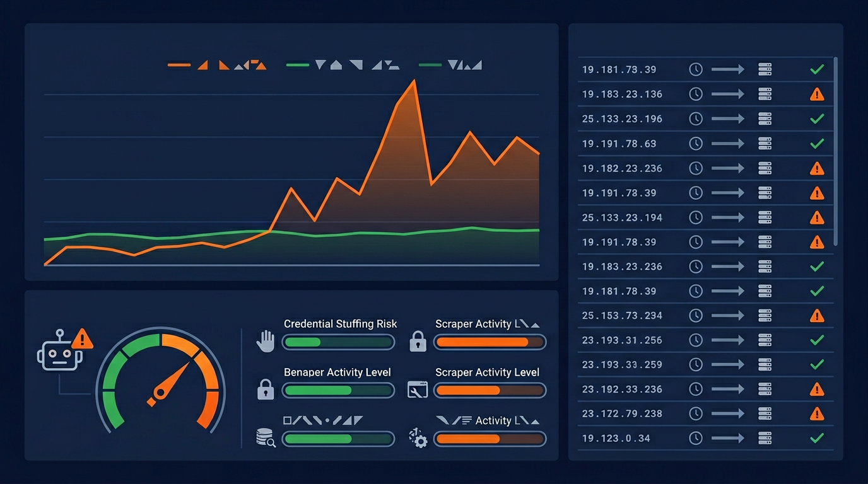Open the browser-window scan icon
Screen dimensions: 868x484
[418, 389]
